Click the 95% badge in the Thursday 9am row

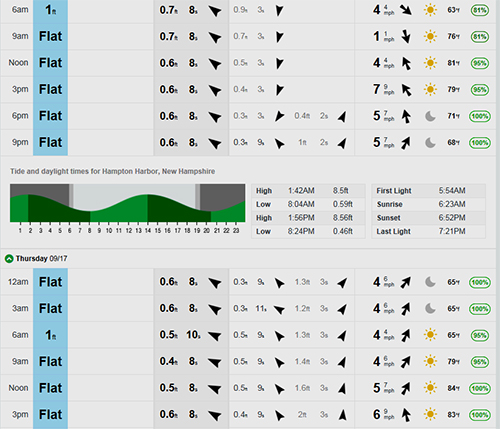480,362
